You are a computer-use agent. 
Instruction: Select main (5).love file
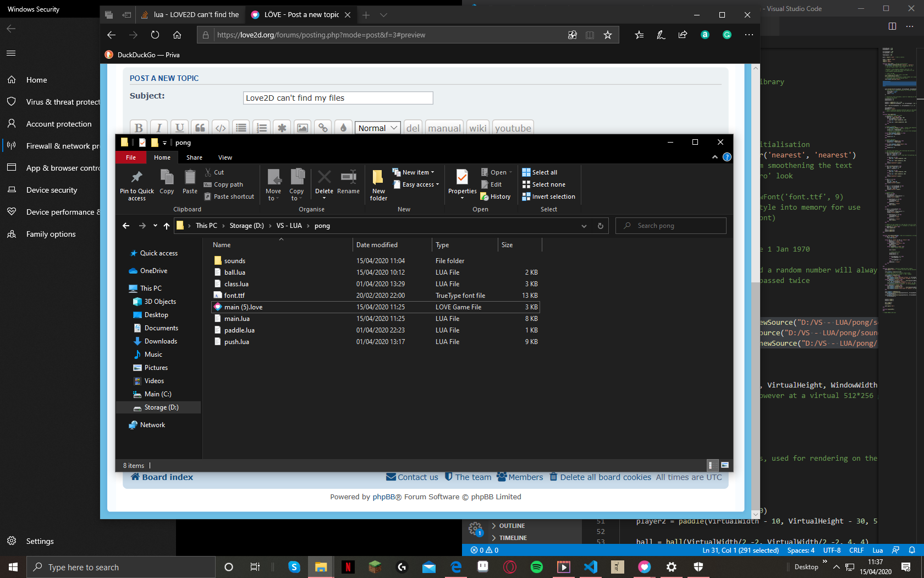375,307
